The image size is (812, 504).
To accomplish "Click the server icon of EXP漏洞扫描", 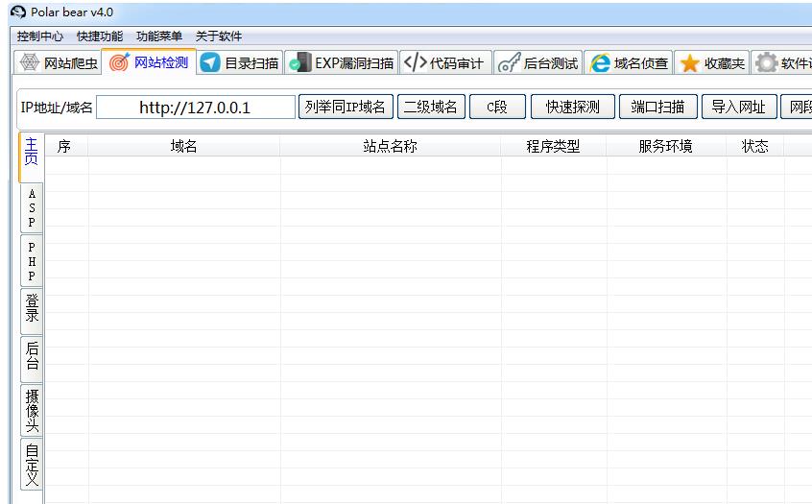I will (299, 63).
